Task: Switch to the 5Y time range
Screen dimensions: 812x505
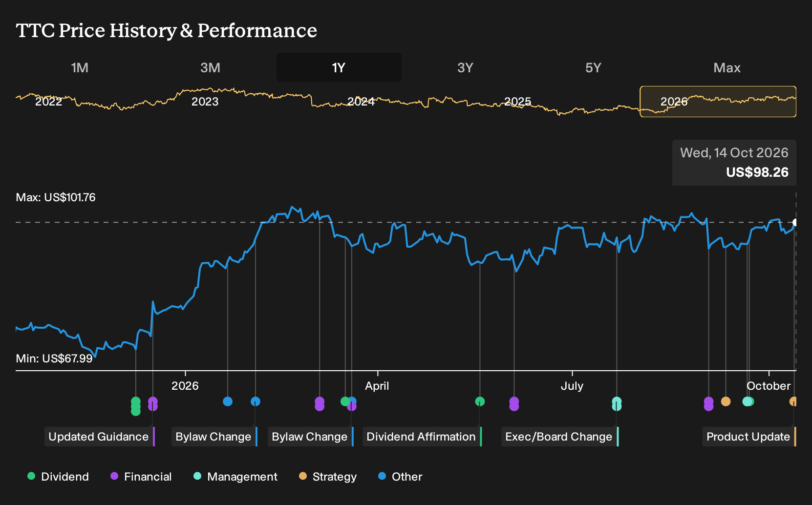Action: (593, 67)
